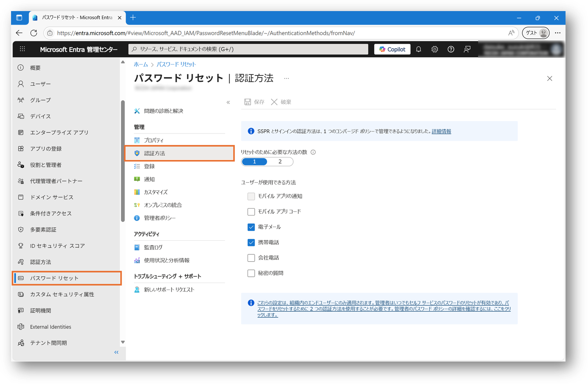Click the admin password policy info link
The width and height of the screenshot is (588, 384).
pyautogui.click(x=384, y=309)
